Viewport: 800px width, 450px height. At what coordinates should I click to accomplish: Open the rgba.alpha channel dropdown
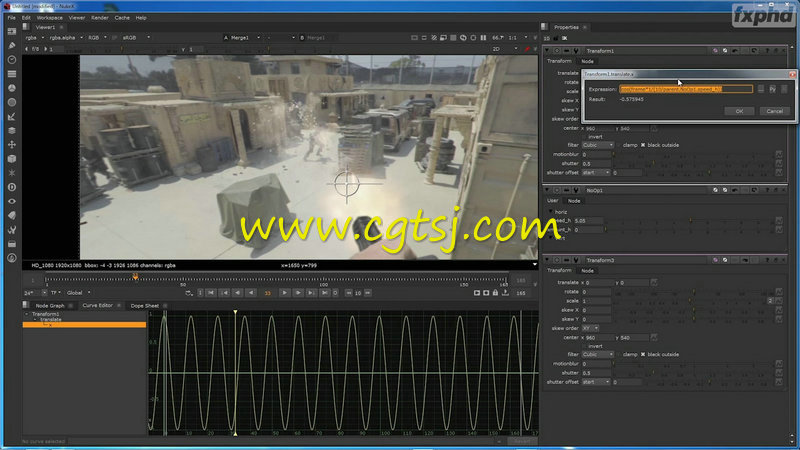[66, 38]
